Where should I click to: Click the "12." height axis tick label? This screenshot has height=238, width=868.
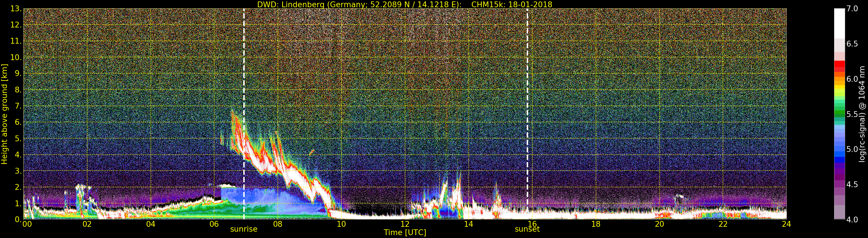16,25
